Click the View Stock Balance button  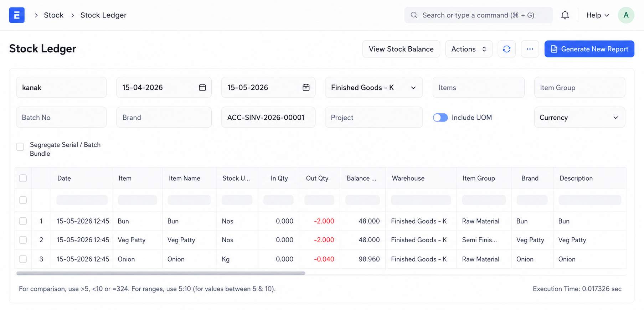[x=401, y=49]
